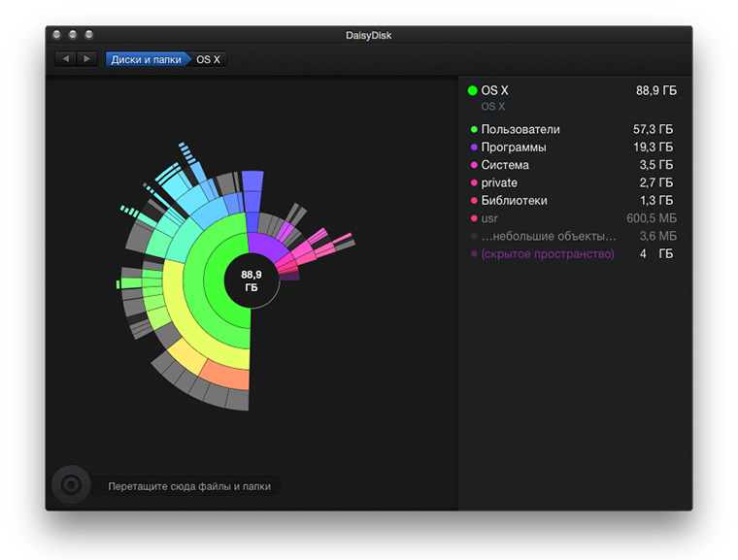Select the orange outer segment of the sunburst

227,374
